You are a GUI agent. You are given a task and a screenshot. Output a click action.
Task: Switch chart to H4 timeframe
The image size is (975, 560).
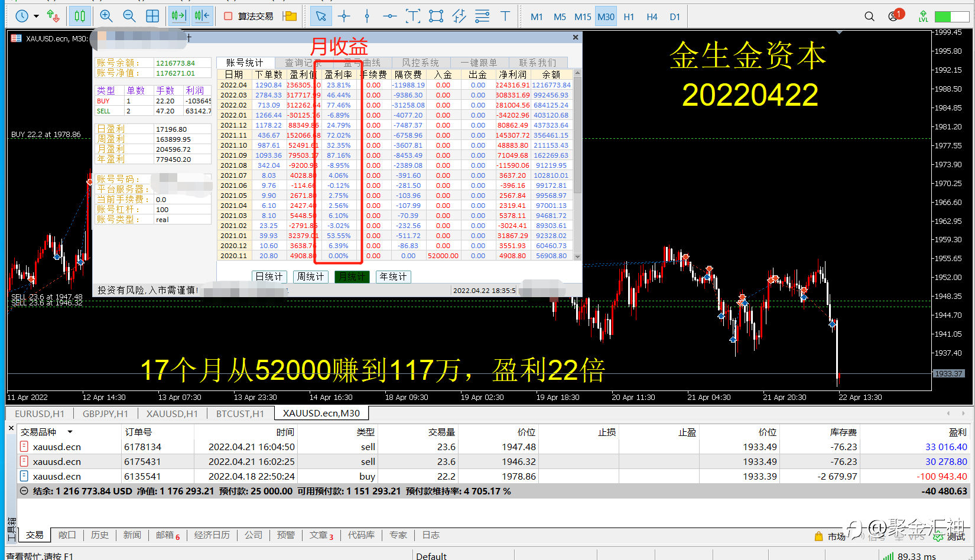[x=652, y=17]
